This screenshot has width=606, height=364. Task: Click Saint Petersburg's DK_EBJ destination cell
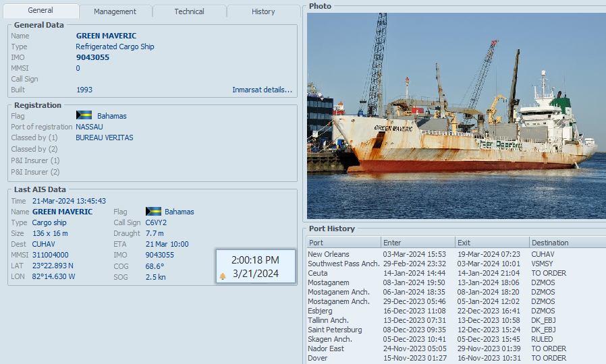pyautogui.click(x=543, y=330)
